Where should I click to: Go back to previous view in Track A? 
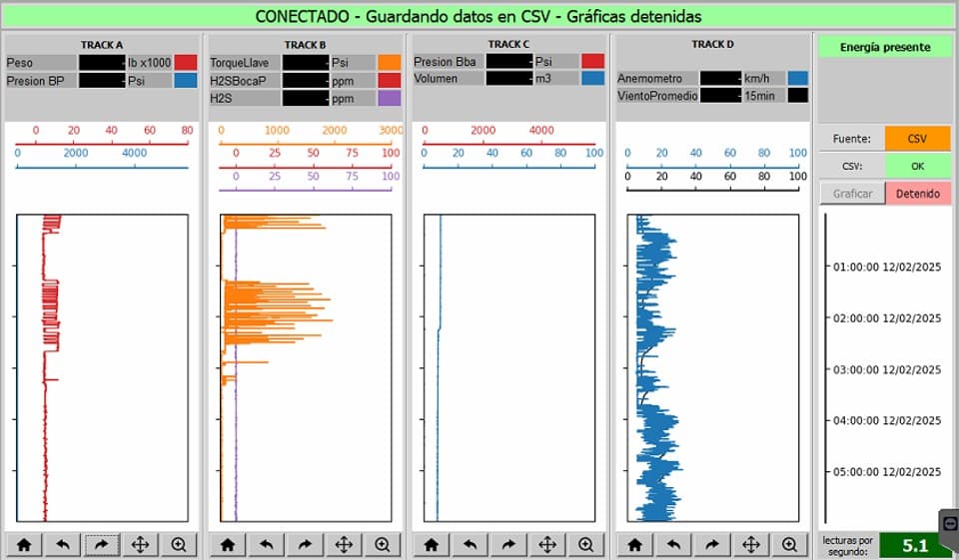click(63, 544)
